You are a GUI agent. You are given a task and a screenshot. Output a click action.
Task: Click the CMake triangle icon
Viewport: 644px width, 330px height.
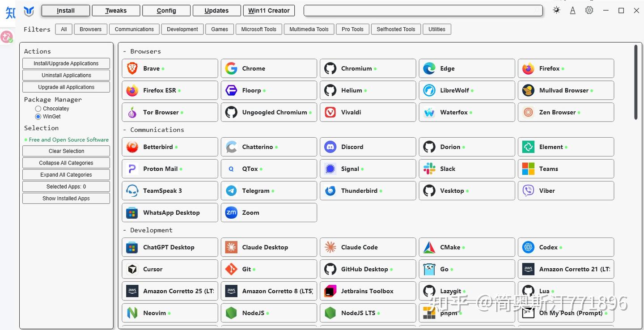click(429, 247)
